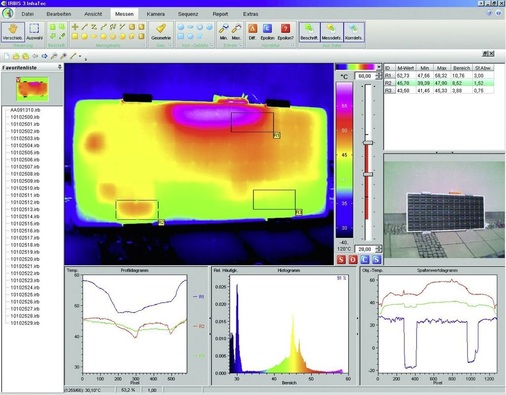Screen dimensions: 506x395
Task: Click the R1 region label on thermal image
Action: 277,135
